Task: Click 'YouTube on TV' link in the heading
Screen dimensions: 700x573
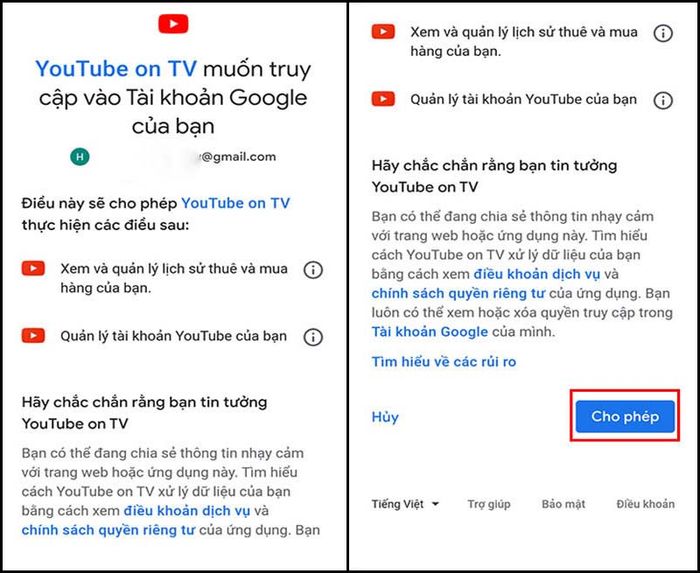Action: point(116,69)
